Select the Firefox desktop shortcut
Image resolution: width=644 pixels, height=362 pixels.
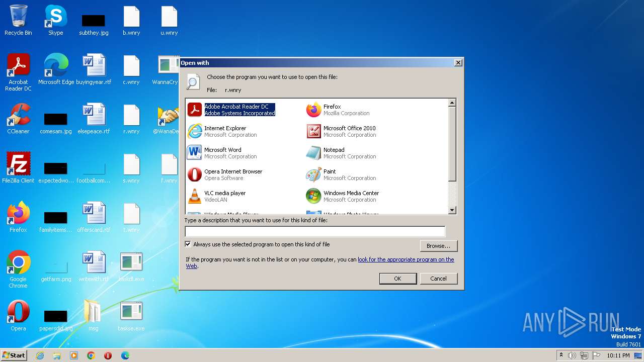coord(18,217)
